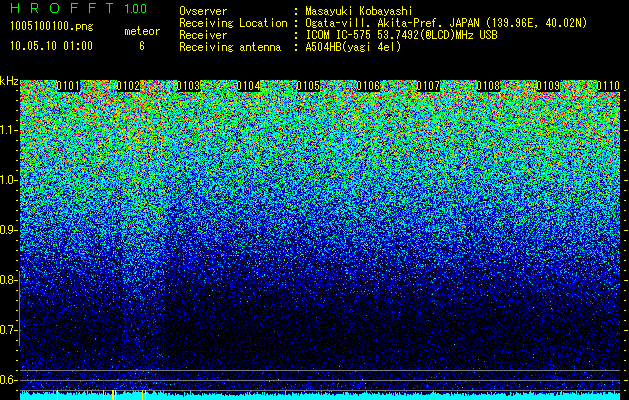Viewport: 629px width, 400px height.
Task: Select the filename 1005100100.png
Action: 52,26
